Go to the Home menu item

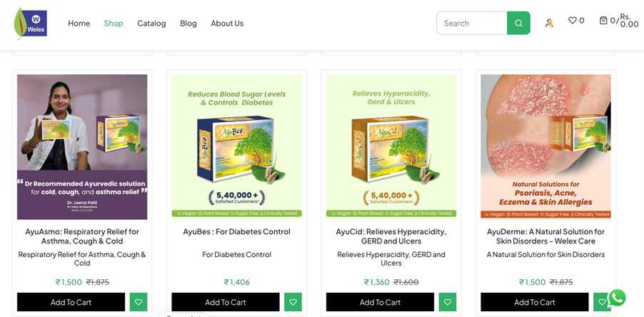tap(79, 24)
